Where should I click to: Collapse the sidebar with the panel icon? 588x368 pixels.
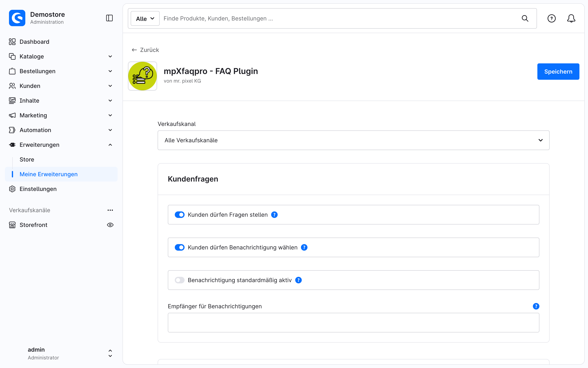pyautogui.click(x=109, y=18)
